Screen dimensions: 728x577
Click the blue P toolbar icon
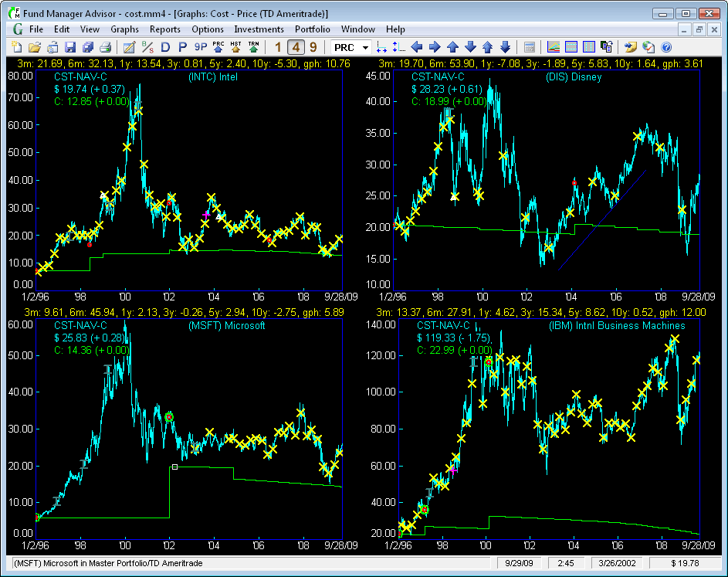click(x=182, y=47)
